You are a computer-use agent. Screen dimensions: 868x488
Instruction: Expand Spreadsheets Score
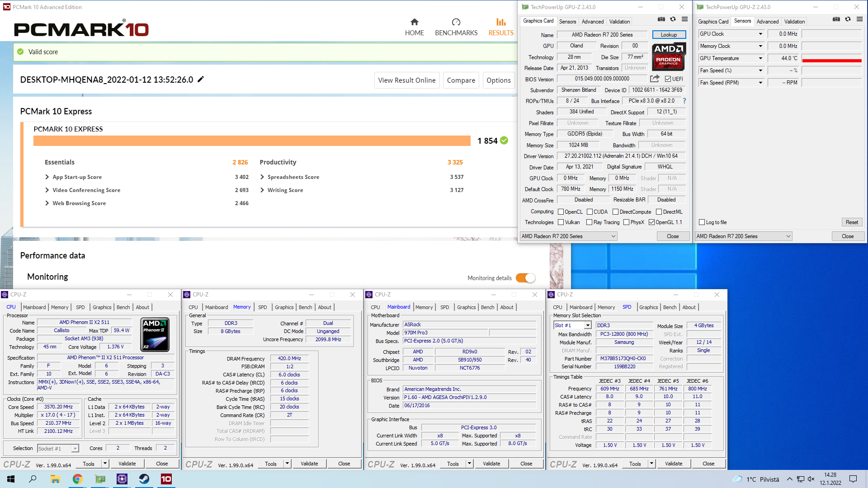pos(262,177)
